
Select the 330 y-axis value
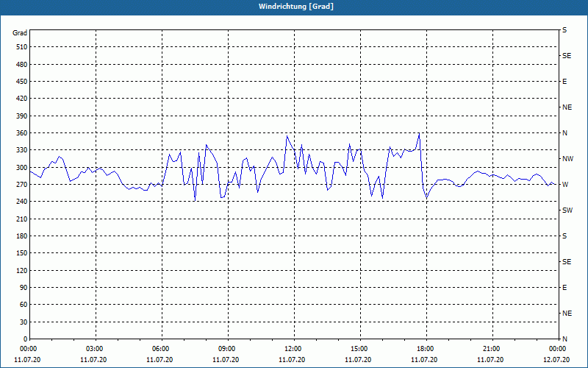[x=22, y=150]
